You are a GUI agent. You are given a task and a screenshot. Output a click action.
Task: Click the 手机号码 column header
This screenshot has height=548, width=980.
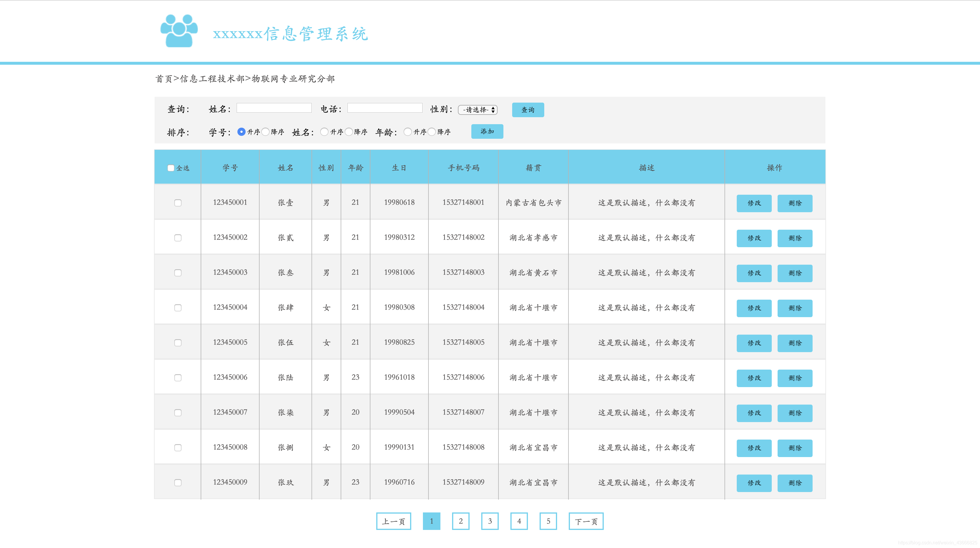click(x=463, y=168)
